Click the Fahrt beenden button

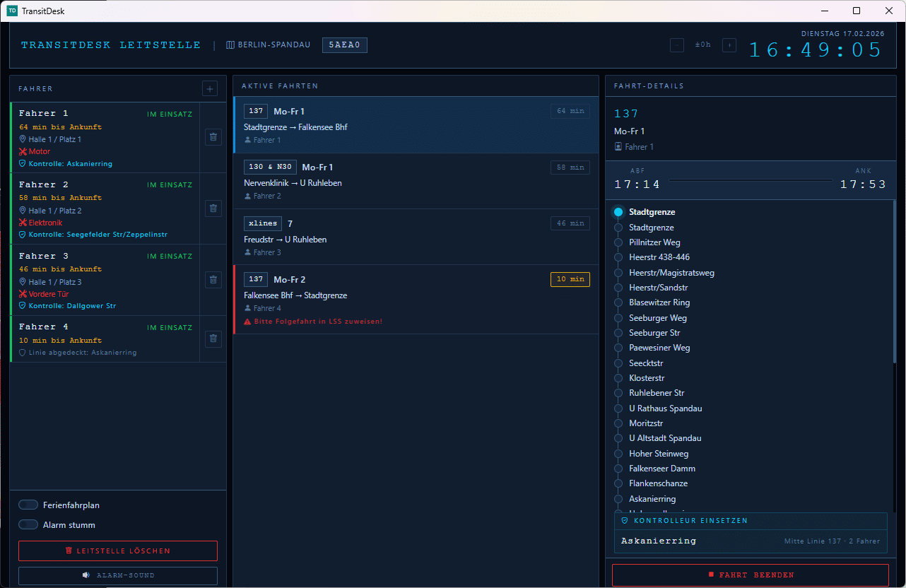pyautogui.click(x=750, y=575)
